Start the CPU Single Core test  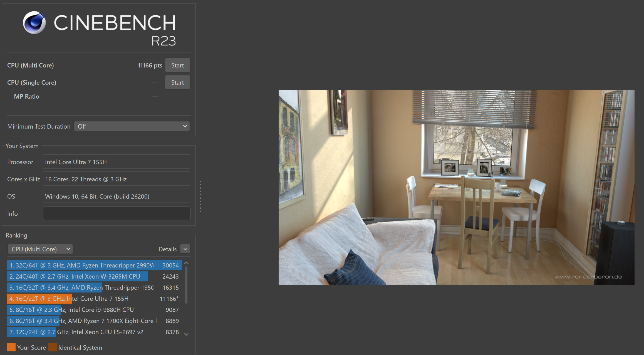pyautogui.click(x=177, y=82)
